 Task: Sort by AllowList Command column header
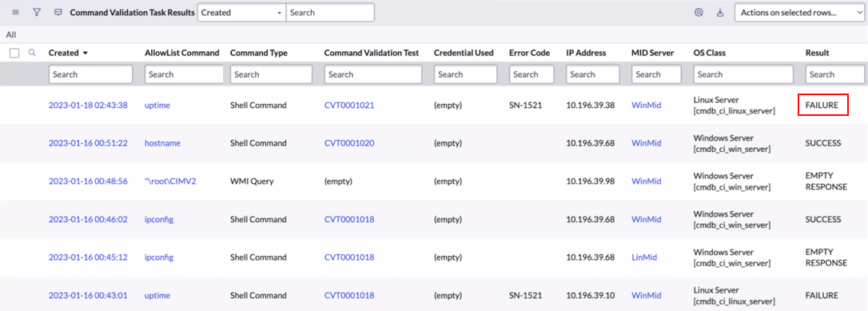click(x=182, y=53)
